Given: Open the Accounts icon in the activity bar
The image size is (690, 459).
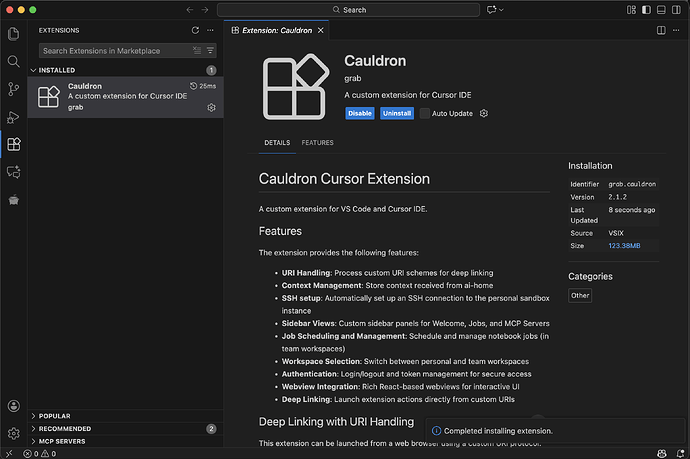Looking at the screenshot, I should (x=14, y=406).
